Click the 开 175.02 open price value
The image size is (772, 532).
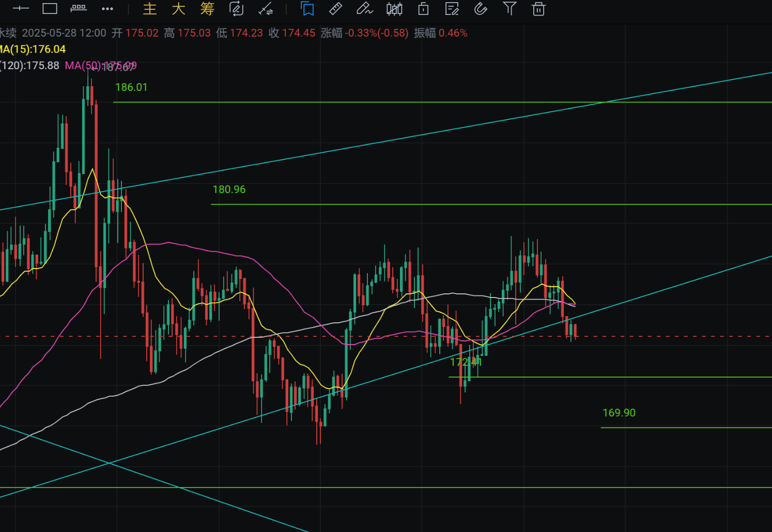coord(135,33)
